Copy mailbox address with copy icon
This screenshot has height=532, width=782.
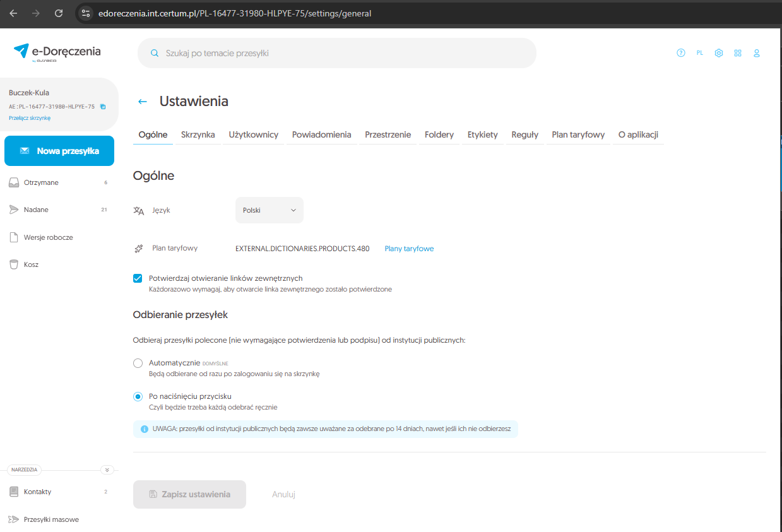pos(103,107)
